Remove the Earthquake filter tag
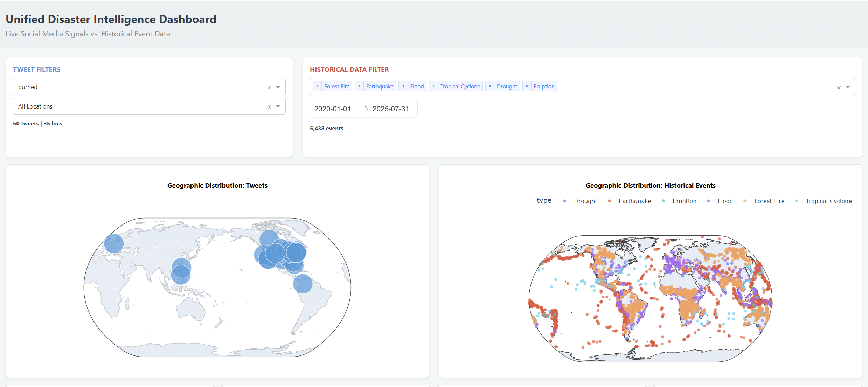This screenshot has height=387, width=868. [x=359, y=86]
